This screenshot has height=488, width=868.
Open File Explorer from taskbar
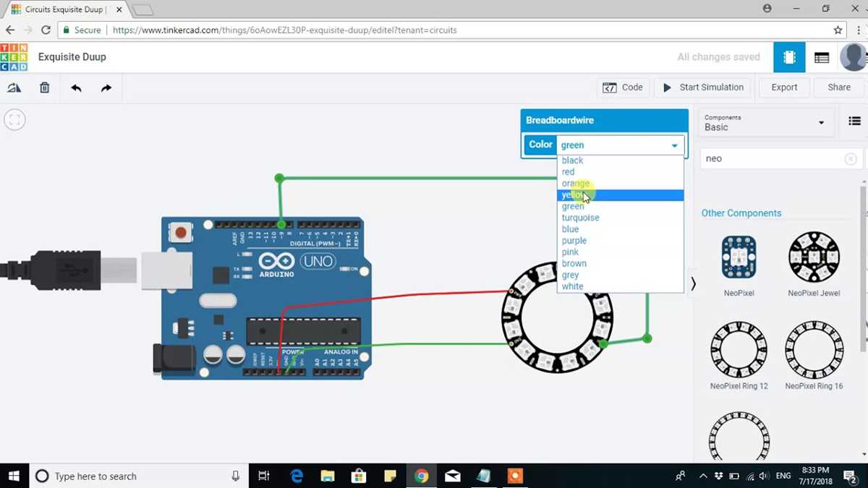328,476
